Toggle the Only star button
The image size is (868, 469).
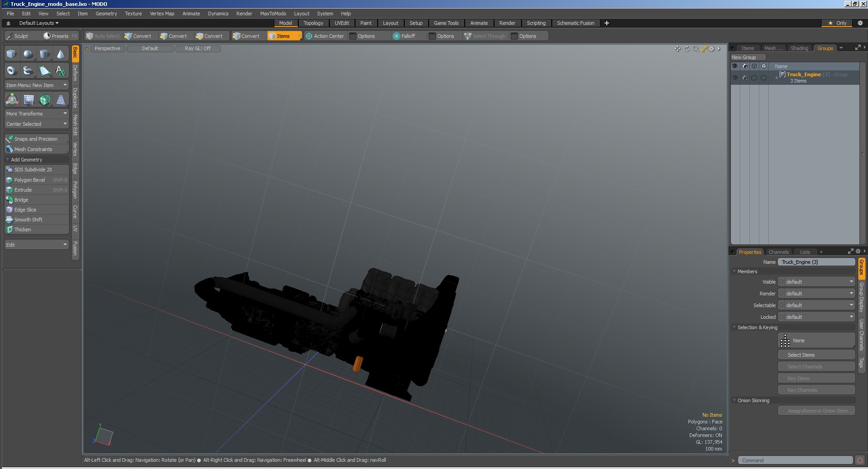(837, 23)
